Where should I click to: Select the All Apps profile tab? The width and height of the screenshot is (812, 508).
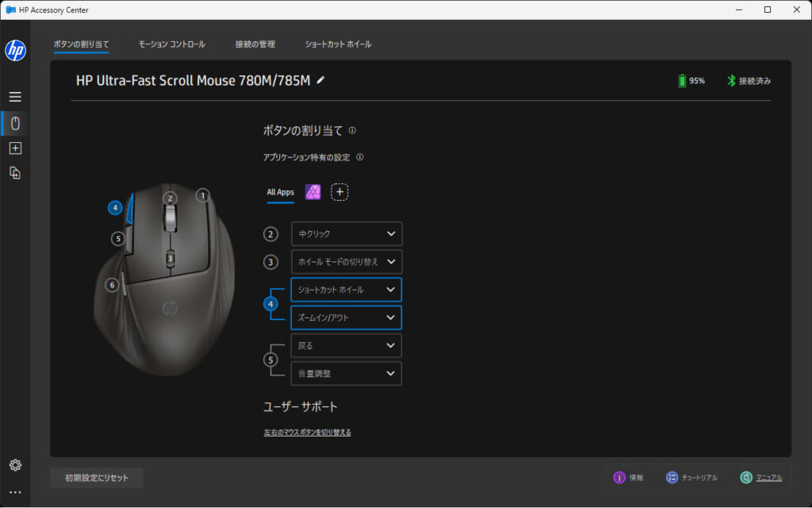point(281,192)
